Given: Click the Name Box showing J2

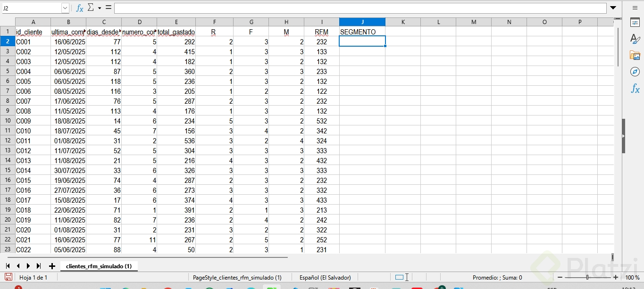Looking at the screenshot, I should tap(32, 8).
